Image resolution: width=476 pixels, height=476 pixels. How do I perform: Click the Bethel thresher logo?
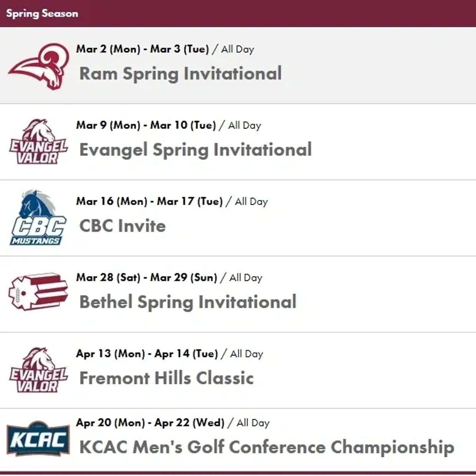pyautogui.click(x=38, y=292)
